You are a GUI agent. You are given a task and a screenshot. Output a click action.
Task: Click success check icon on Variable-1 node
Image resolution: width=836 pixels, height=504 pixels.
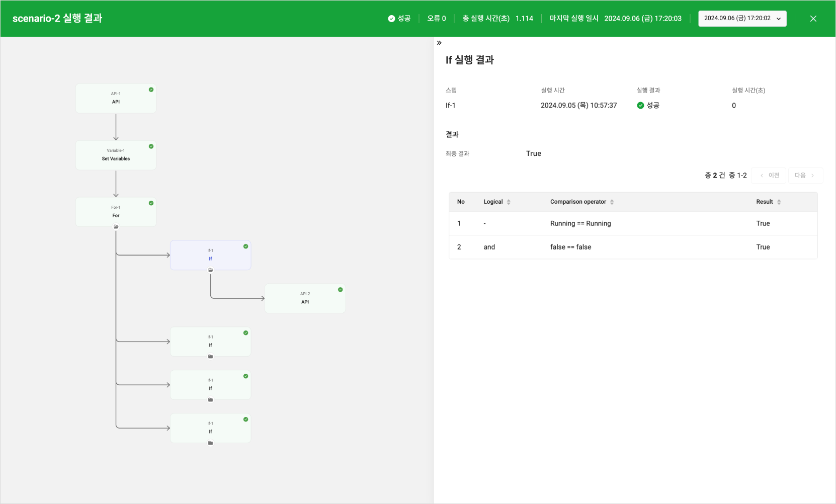(x=151, y=146)
